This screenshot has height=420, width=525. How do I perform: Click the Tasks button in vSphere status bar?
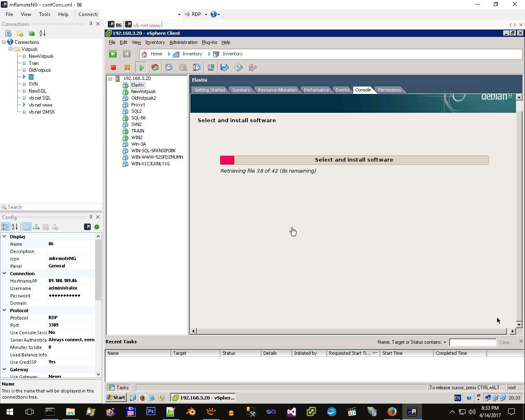(119, 387)
